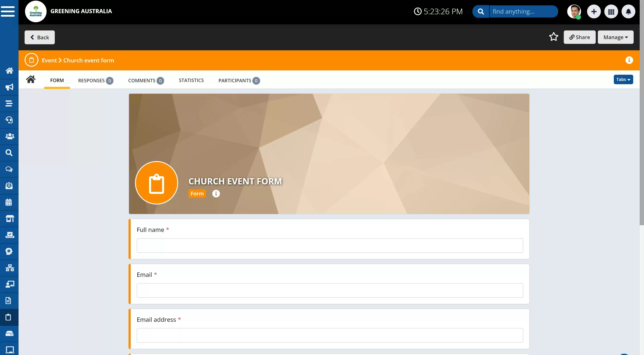Click info icon in orange breadcrumb bar

pyautogui.click(x=629, y=60)
